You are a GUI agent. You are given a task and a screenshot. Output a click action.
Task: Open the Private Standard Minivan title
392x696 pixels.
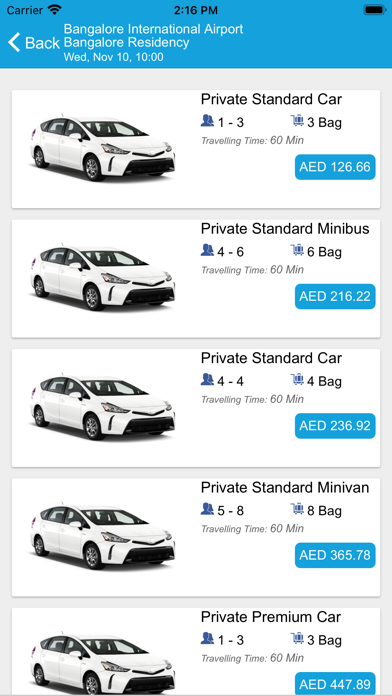pyautogui.click(x=285, y=487)
